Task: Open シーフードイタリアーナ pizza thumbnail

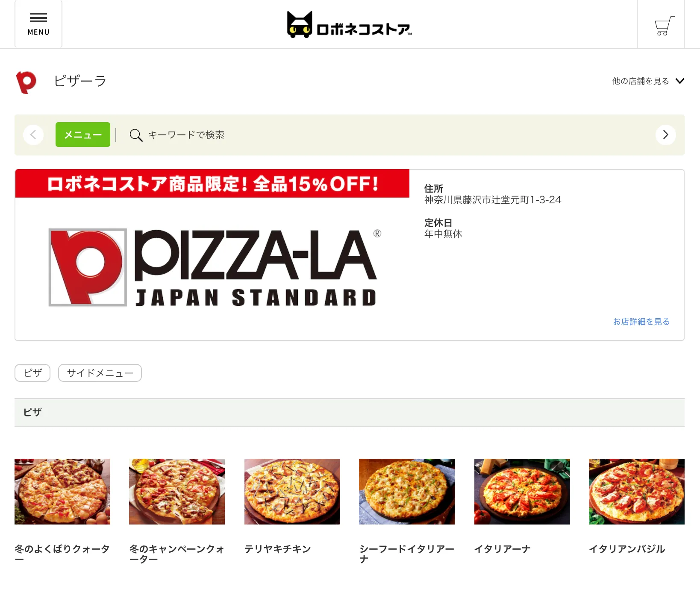Action: point(407,492)
